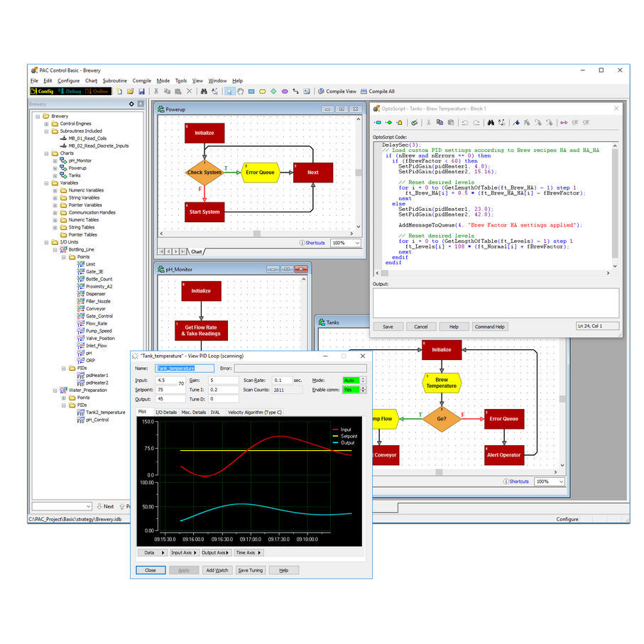
Task: Open Find using the binoculars icon in OptoScript
Action: pos(491,122)
